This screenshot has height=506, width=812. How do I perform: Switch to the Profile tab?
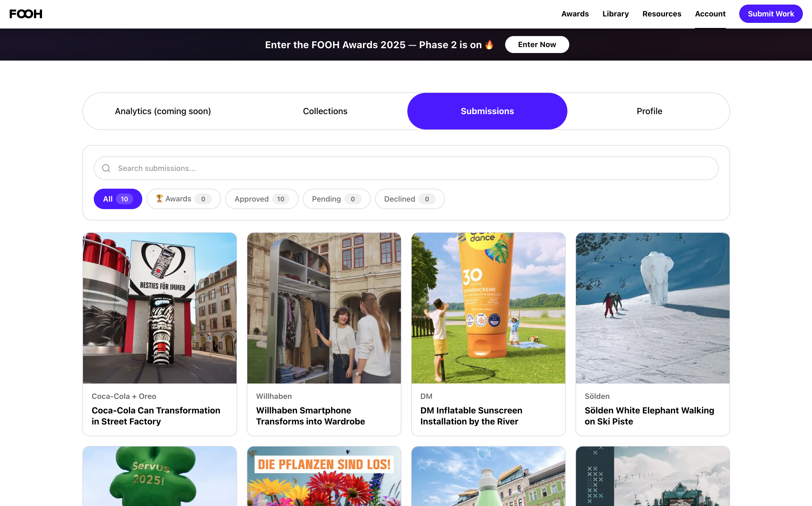coord(649,111)
